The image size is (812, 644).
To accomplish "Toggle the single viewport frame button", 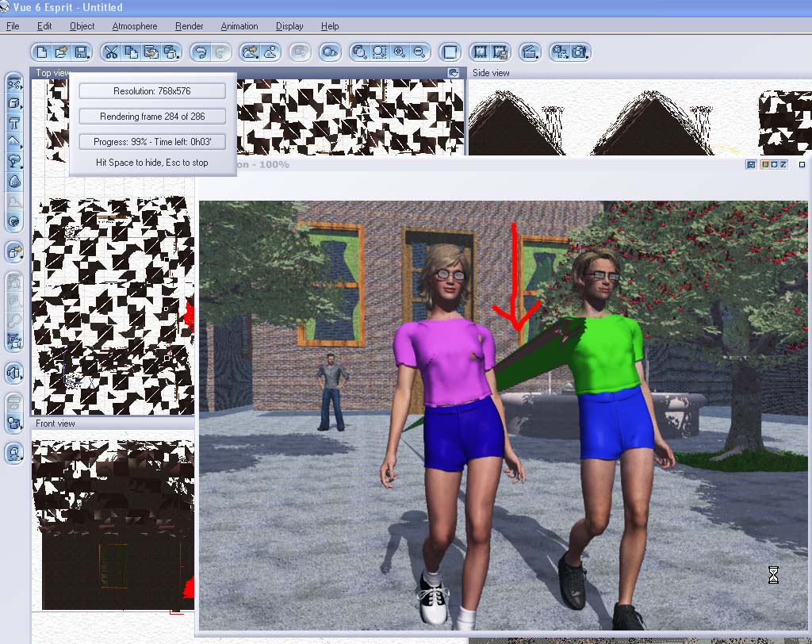I will pyautogui.click(x=450, y=52).
